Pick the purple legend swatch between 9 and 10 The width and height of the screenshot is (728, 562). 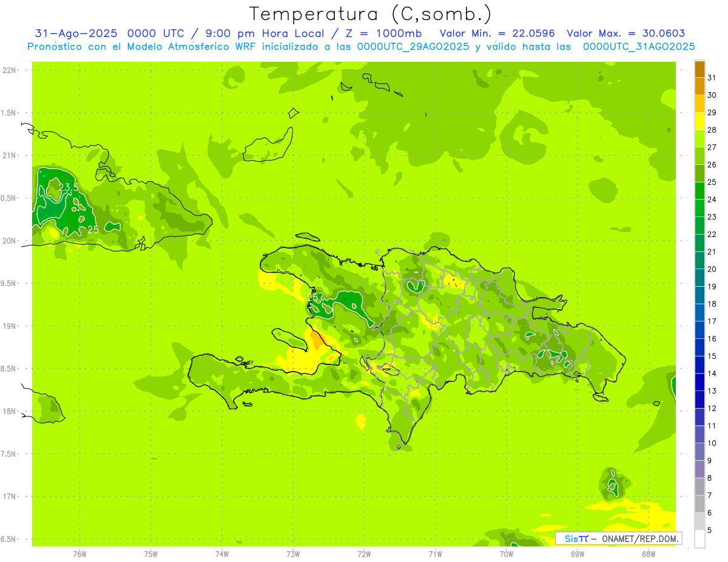699,452
